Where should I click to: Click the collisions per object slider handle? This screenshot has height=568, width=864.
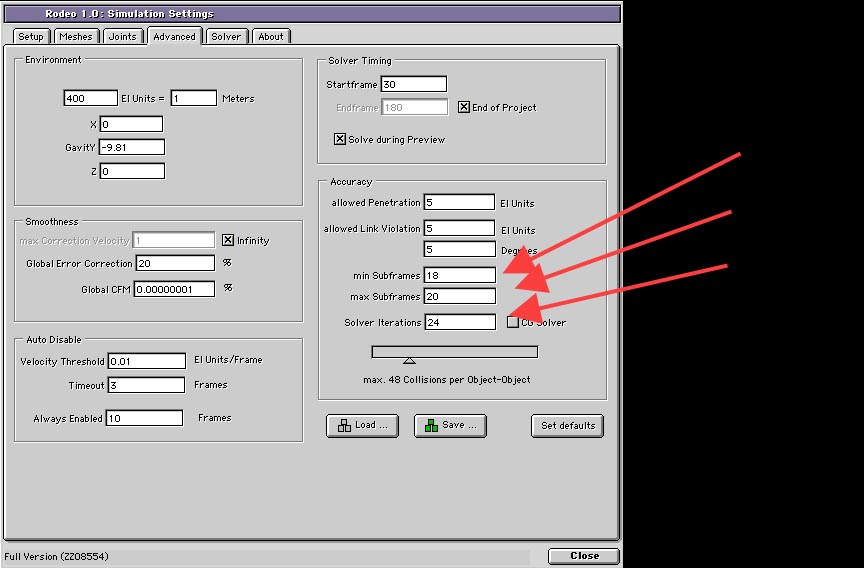click(x=409, y=360)
